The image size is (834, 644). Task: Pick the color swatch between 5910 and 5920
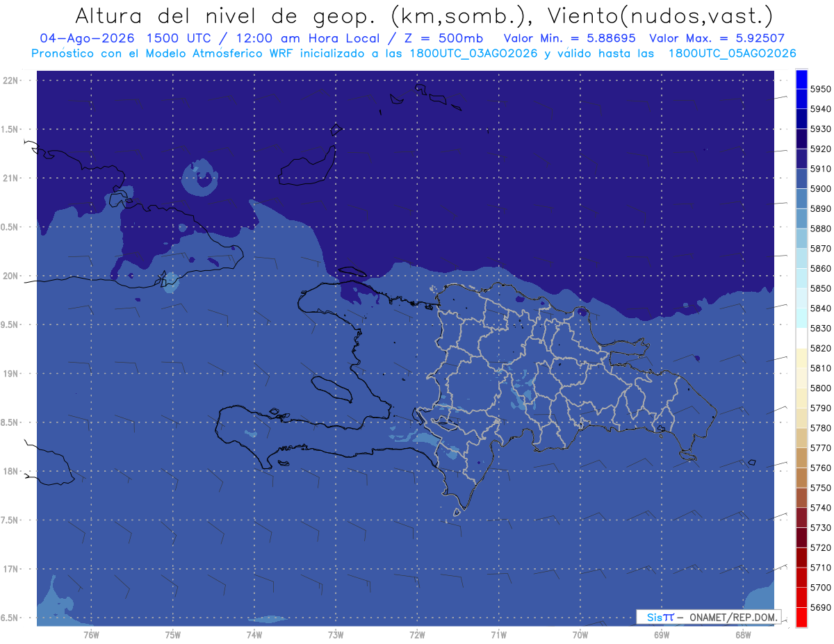pyautogui.click(x=801, y=159)
